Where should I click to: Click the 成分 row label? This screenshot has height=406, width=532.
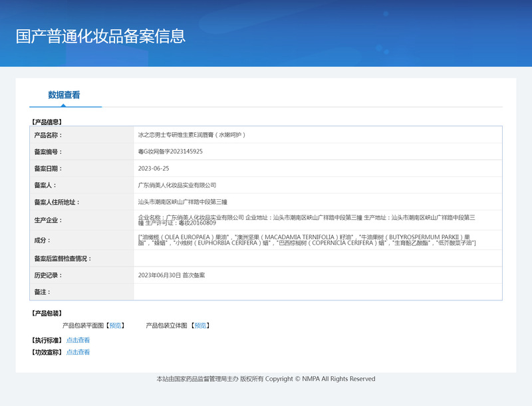click(x=42, y=241)
